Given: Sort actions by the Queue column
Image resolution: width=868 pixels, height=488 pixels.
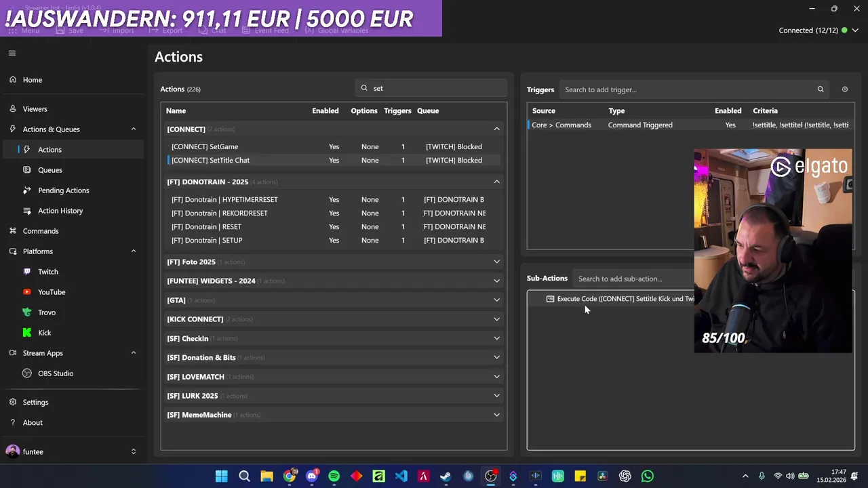Looking at the screenshot, I should coord(428,110).
